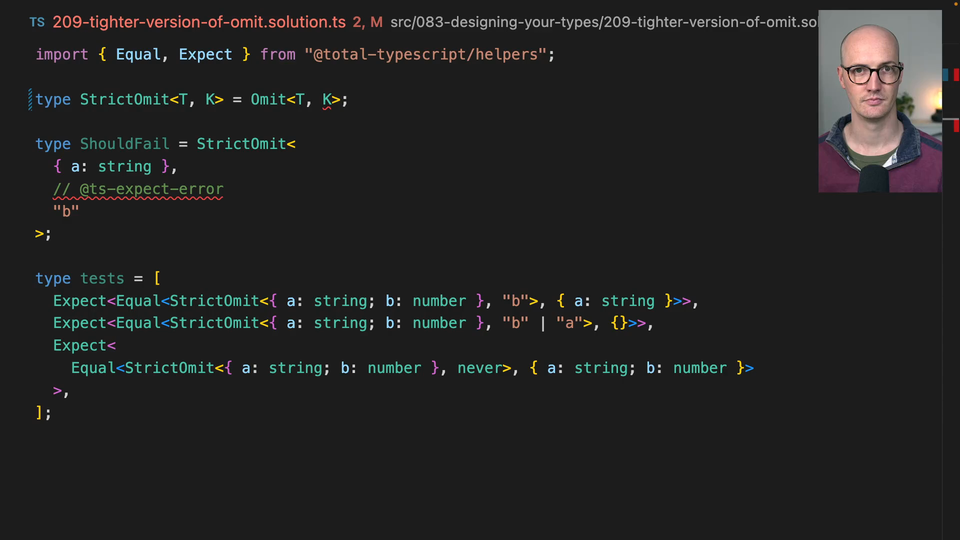Click the TS file type icon in the tab
The image size is (960, 540).
tap(36, 21)
